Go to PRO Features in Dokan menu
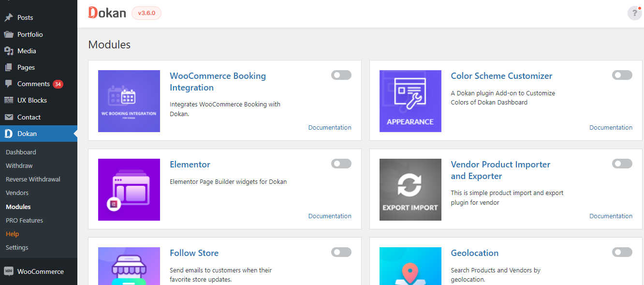The width and height of the screenshot is (644, 285). (x=24, y=220)
